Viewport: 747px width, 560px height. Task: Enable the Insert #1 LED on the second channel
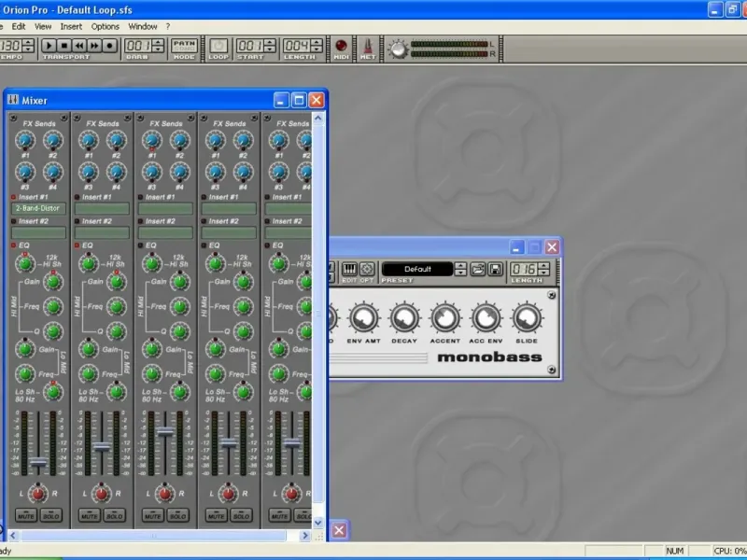click(x=78, y=197)
